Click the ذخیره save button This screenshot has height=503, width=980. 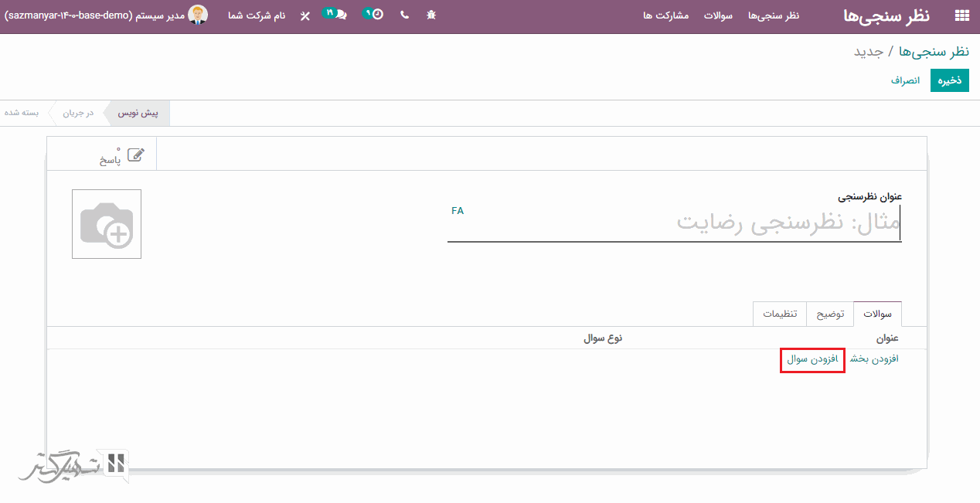(x=950, y=80)
